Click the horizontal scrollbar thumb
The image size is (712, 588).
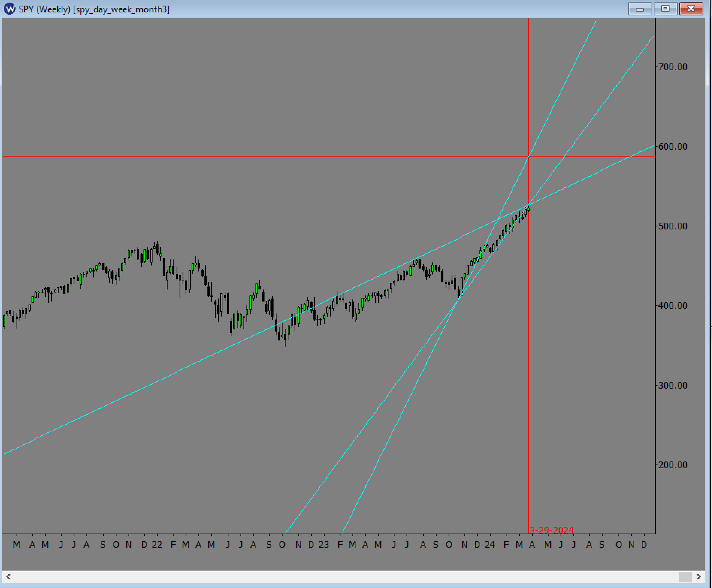coord(685,576)
